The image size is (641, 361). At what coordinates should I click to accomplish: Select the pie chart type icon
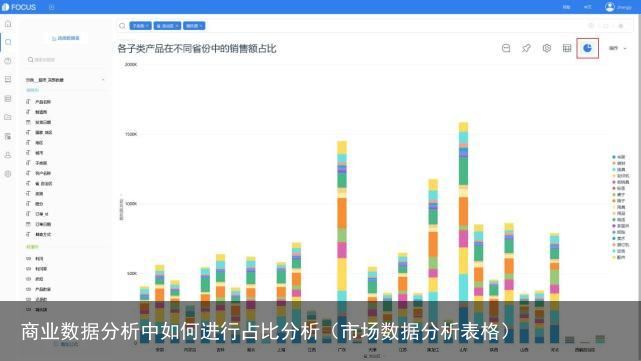tap(587, 48)
